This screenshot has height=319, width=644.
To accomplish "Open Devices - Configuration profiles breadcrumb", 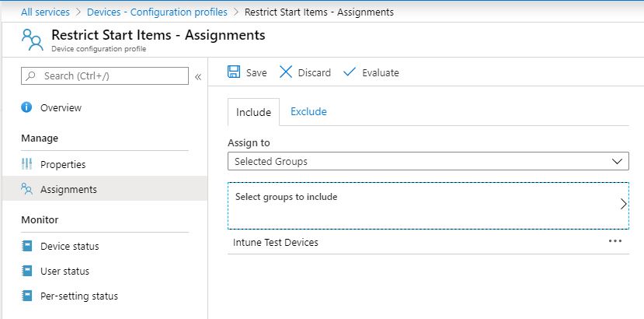I will pyautogui.click(x=157, y=12).
